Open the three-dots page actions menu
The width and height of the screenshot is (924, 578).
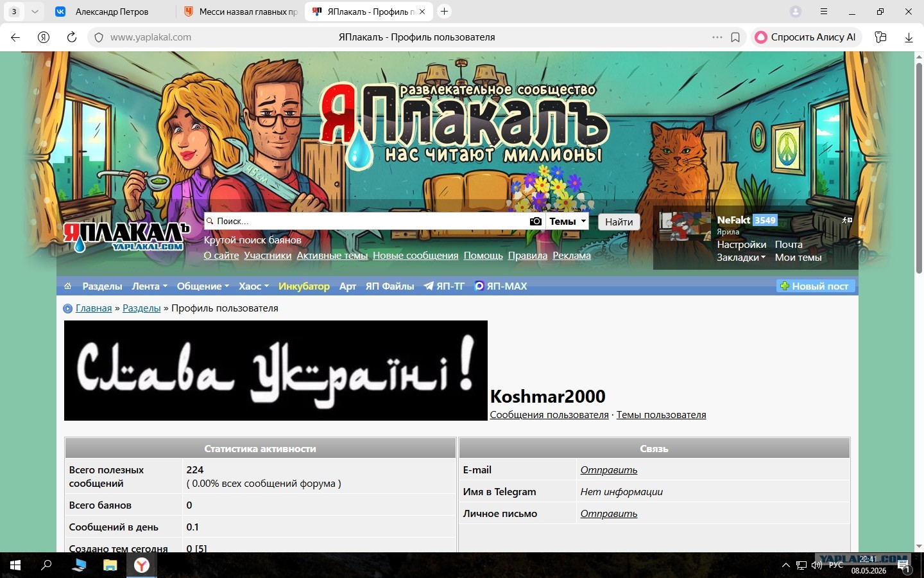click(717, 37)
